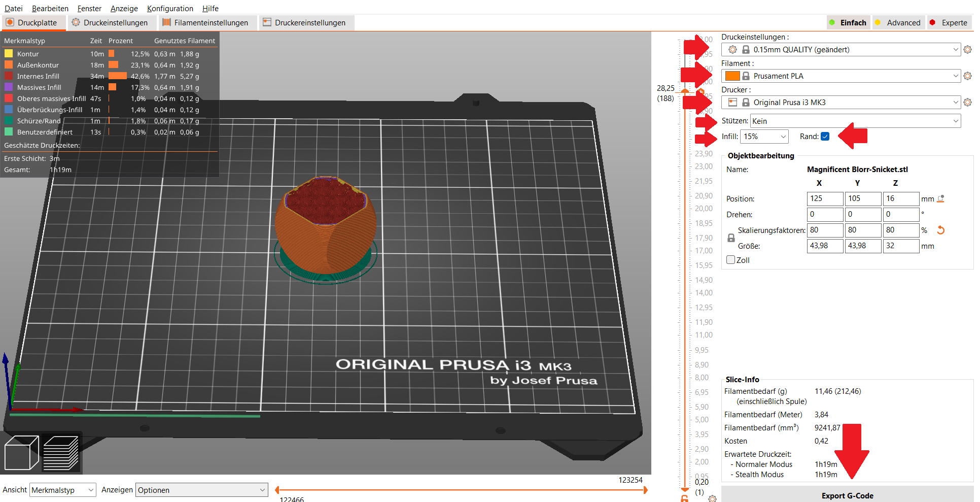
Task: Open the Konfiguration menu
Action: coord(170,9)
